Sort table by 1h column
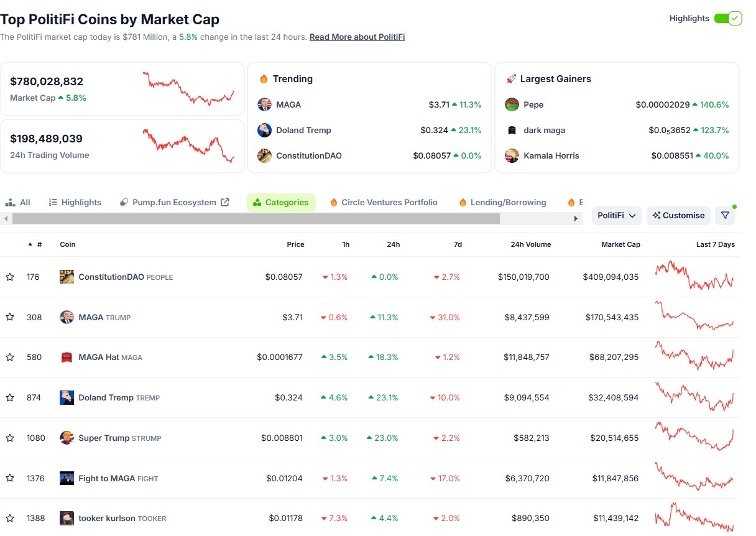Screen dimensions: 756x536 (x=346, y=244)
